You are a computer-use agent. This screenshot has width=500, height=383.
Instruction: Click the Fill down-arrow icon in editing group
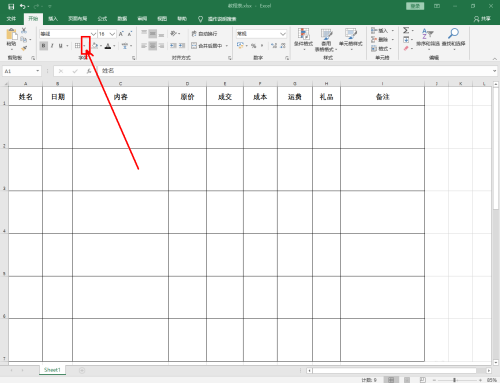406,40
